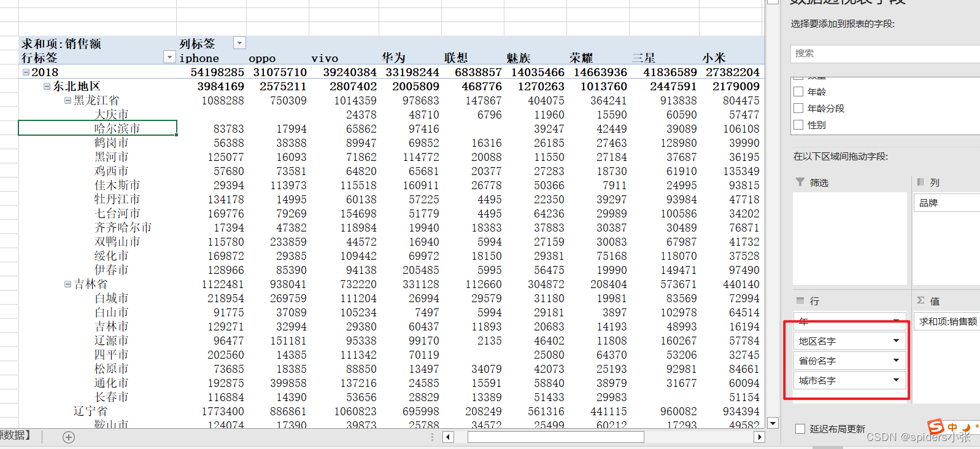Toggle the Sogou 中 language indicator
This screenshot has height=449, width=980.
pyautogui.click(x=952, y=428)
